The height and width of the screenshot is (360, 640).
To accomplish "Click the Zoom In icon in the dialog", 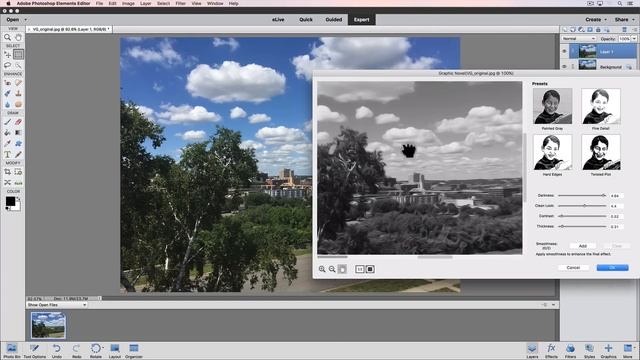I will pos(322,269).
